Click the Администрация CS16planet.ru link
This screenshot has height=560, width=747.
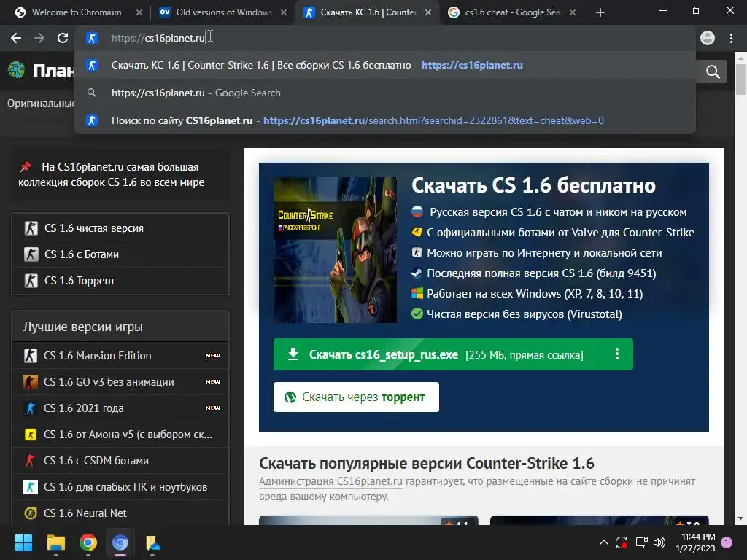pos(330,481)
